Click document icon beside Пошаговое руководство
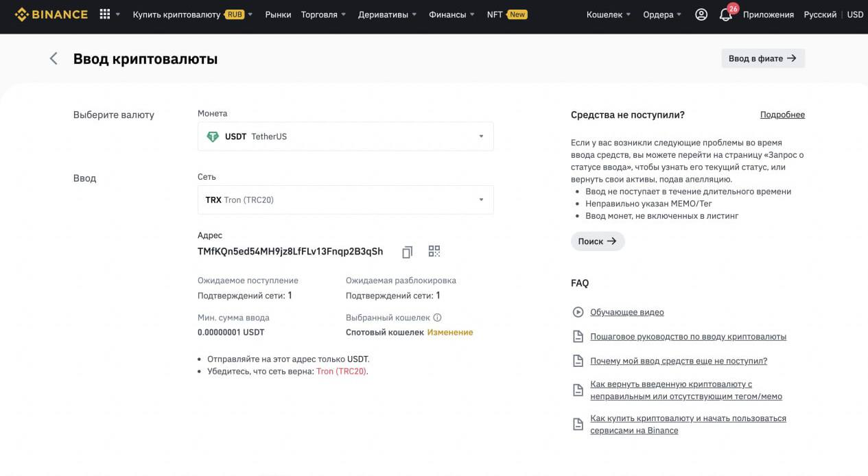Screen dimensions: 868x476 pos(578,337)
